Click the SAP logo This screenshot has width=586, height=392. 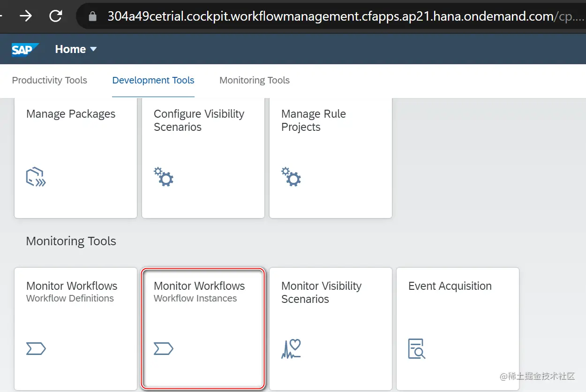pos(25,49)
